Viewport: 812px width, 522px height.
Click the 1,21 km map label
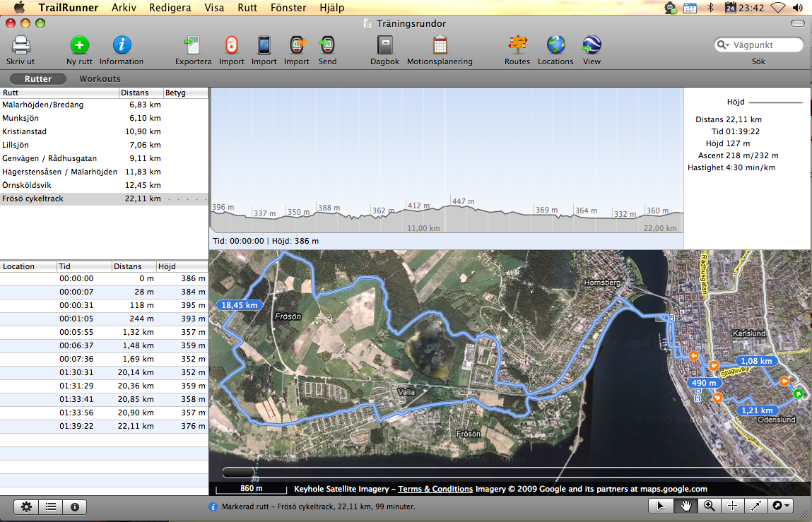[x=757, y=410]
